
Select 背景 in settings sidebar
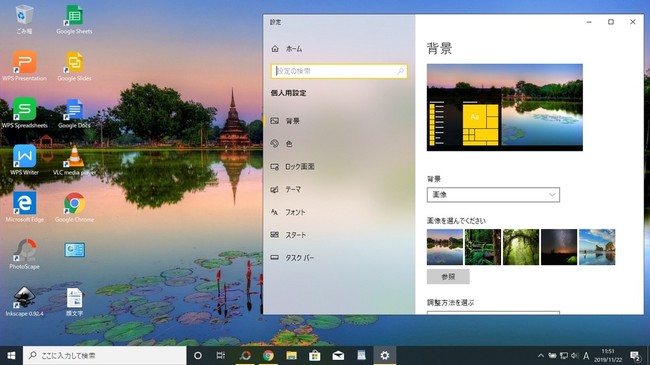point(339,121)
